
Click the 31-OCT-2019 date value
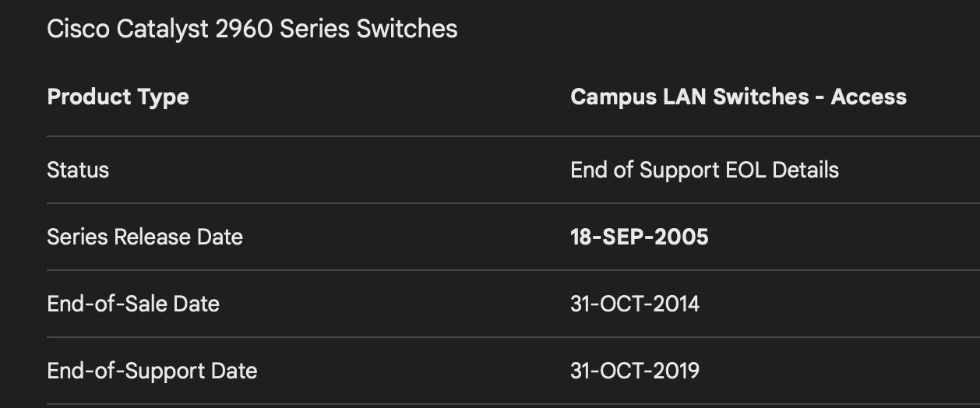634,371
